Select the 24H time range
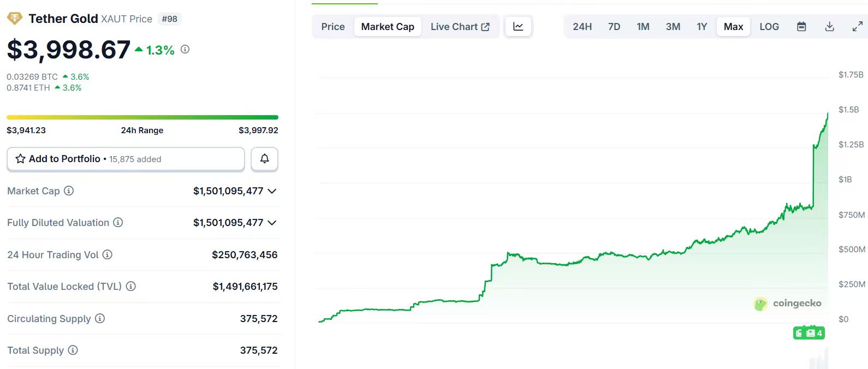The height and width of the screenshot is (369, 868). [582, 27]
